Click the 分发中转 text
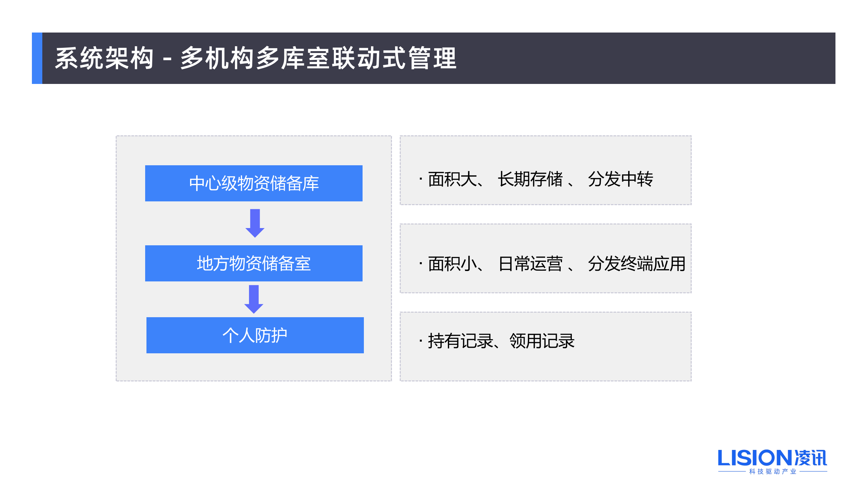Image resolution: width=868 pixels, height=488 pixels. coord(620,179)
